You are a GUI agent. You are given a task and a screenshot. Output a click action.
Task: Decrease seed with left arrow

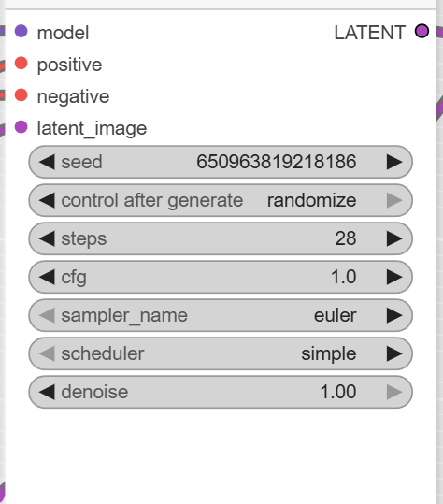tap(47, 162)
